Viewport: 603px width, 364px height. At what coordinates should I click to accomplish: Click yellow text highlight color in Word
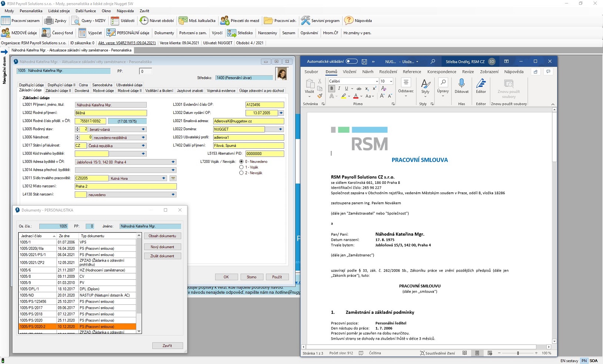[x=343, y=96]
